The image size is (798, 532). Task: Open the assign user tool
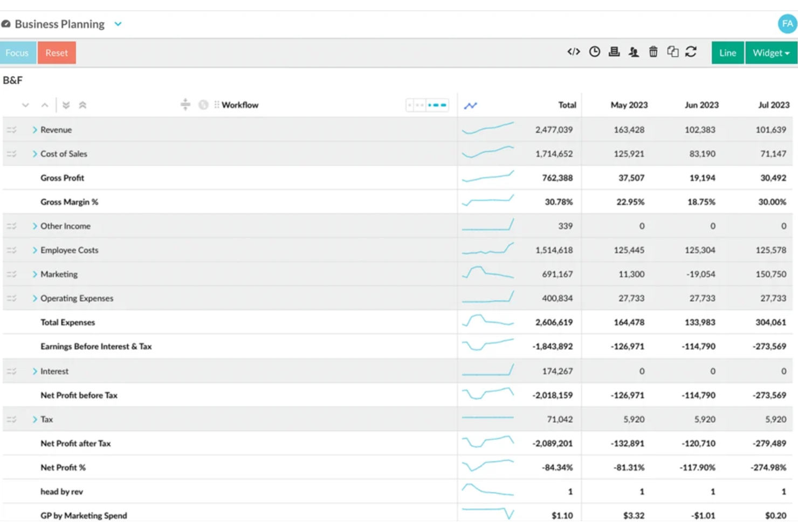(634, 52)
